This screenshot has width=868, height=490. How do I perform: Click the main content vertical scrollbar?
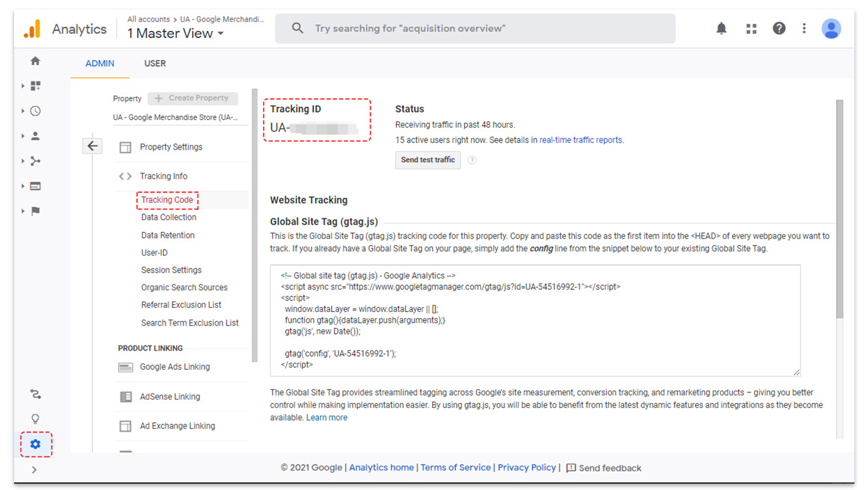[x=839, y=209]
